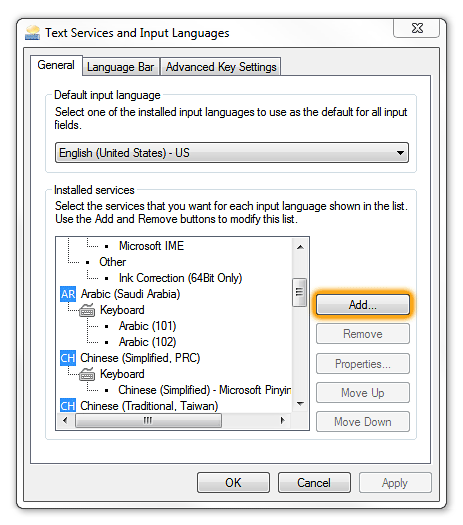Dismiss dialog with Cancel button
Image resolution: width=463 pixels, height=525 pixels.
point(314,482)
